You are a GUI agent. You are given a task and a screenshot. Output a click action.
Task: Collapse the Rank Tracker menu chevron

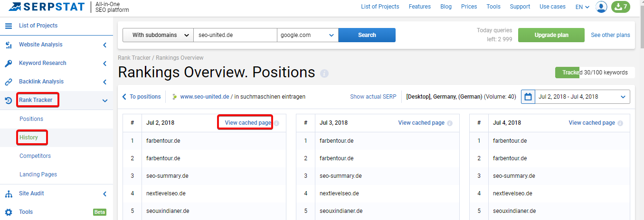[104, 100]
